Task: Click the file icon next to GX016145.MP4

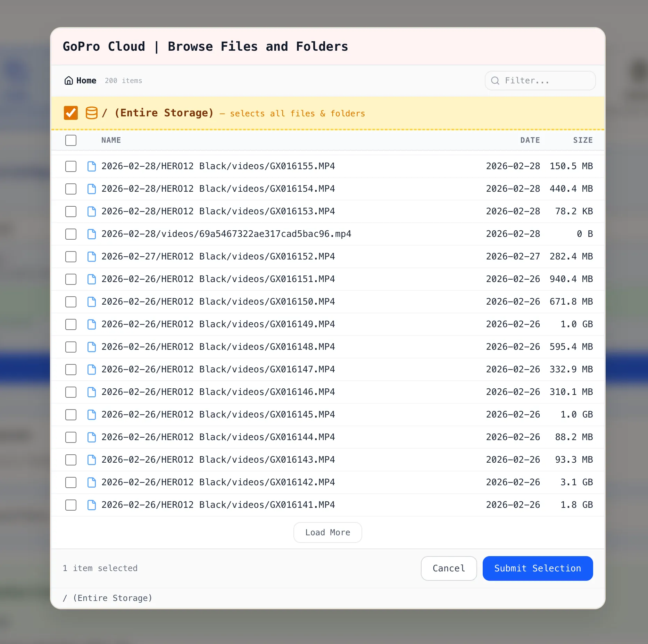Action: [x=91, y=414]
